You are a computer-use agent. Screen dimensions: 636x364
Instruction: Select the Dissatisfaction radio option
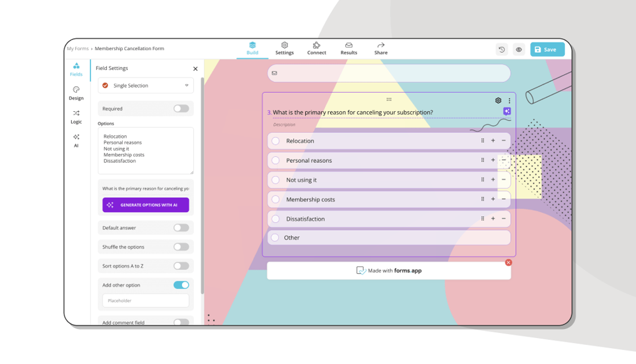[275, 219]
